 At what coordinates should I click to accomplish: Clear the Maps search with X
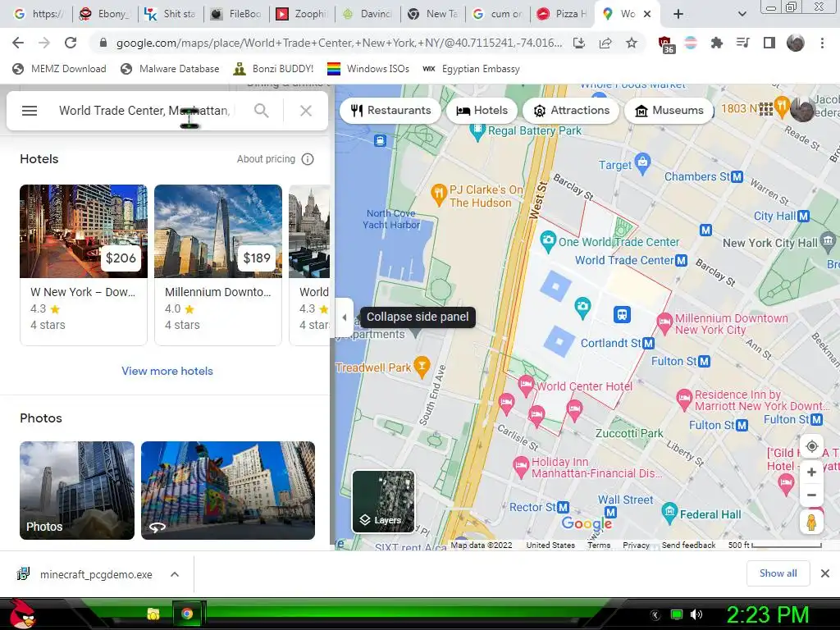point(306,111)
